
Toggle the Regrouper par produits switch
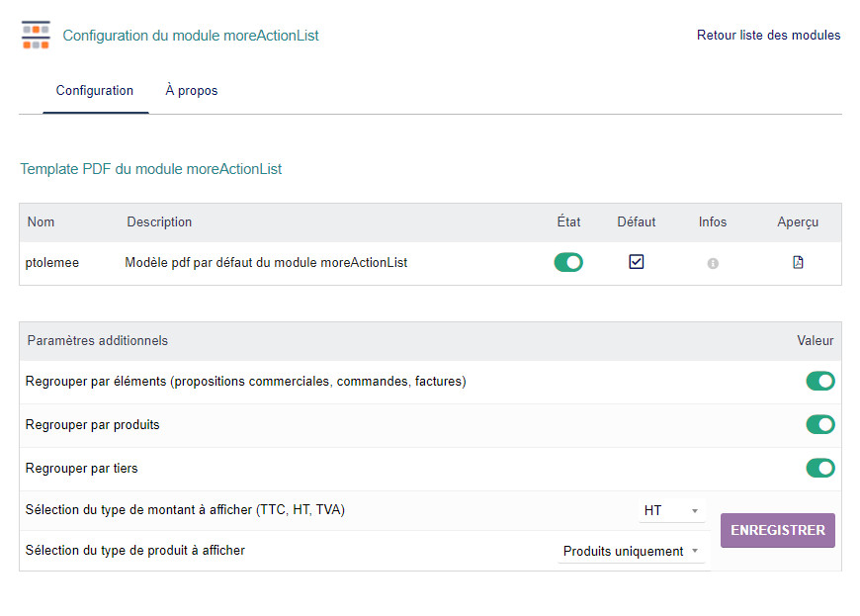(x=820, y=425)
